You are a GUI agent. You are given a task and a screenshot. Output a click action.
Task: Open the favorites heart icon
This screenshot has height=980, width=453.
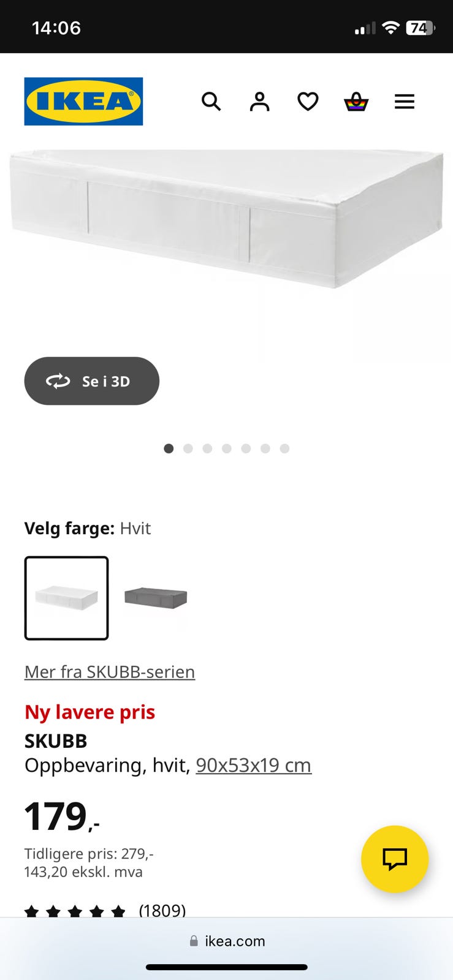308,101
